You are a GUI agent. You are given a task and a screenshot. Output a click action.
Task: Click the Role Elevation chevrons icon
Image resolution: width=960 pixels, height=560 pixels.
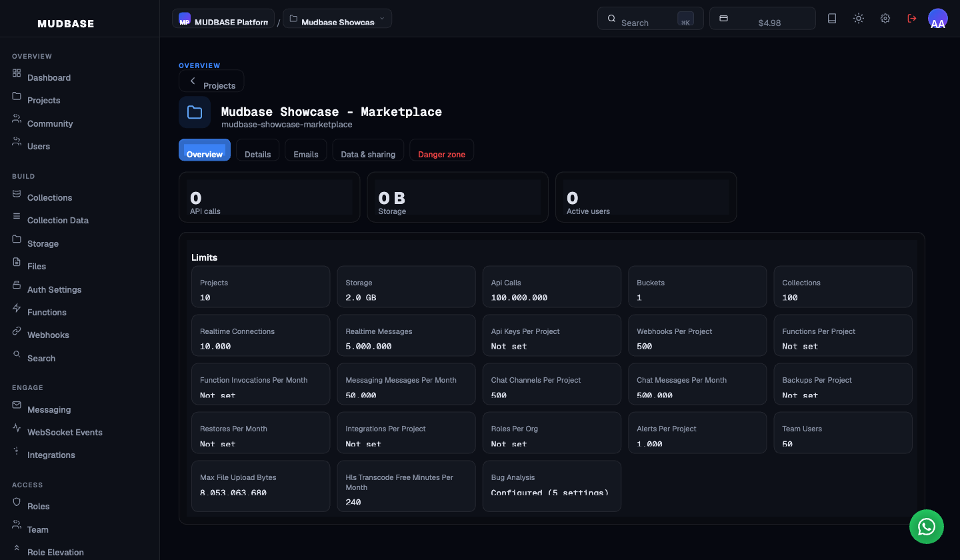(x=17, y=547)
